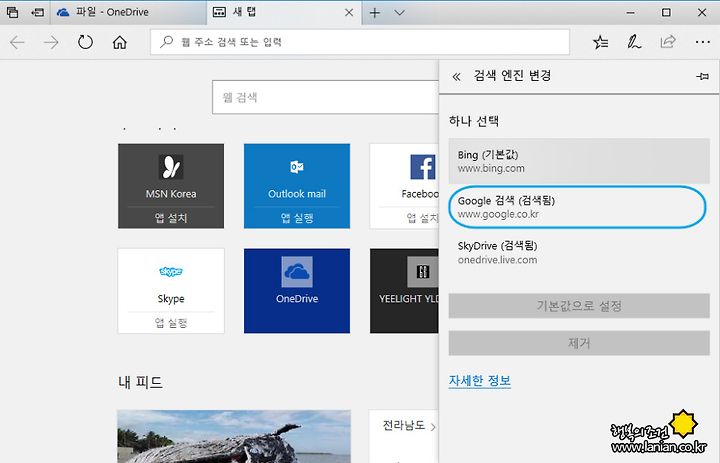Pin the settings pane
This screenshot has height=463, width=720.
tap(702, 76)
